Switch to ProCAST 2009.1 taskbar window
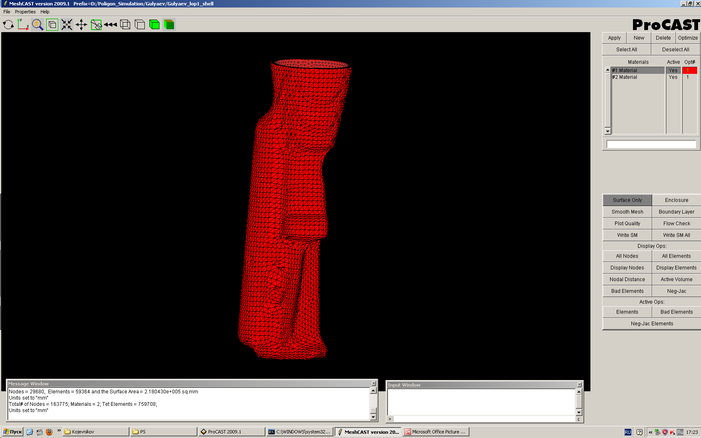 (231, 432)
